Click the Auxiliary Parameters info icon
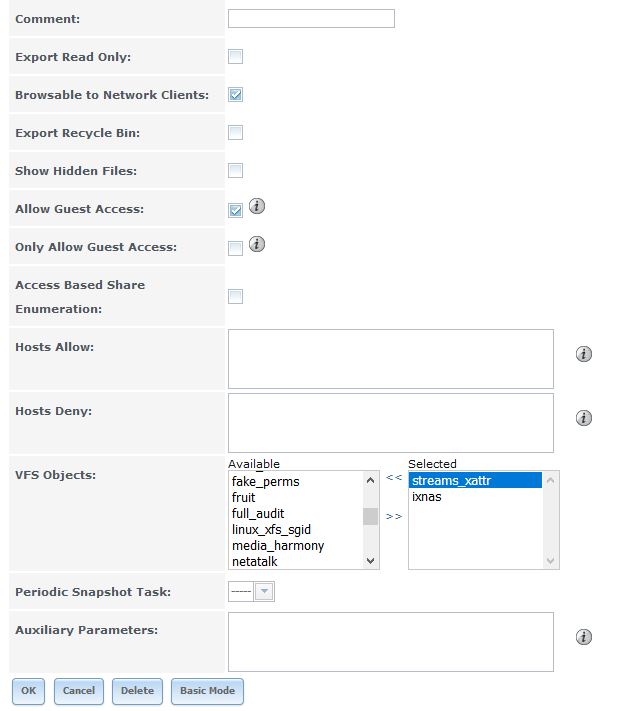This screenshot has height=711, width=621. tap(583, 637)
